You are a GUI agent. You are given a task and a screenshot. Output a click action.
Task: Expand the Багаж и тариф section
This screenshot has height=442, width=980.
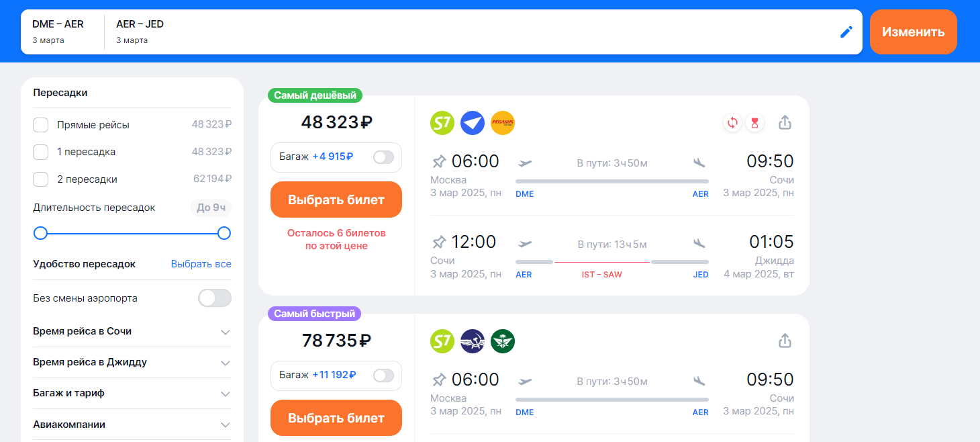click(226, 394)
